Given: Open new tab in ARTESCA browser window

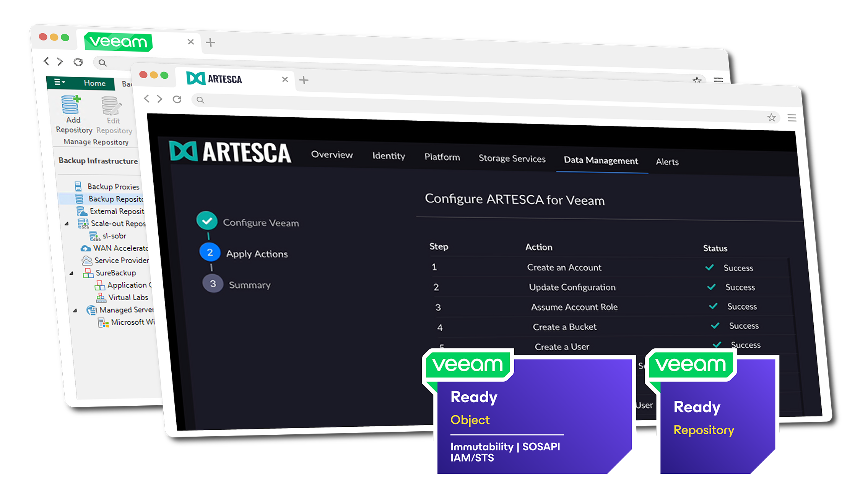Looking at the screenshot, I should click(x=304, y=80).
